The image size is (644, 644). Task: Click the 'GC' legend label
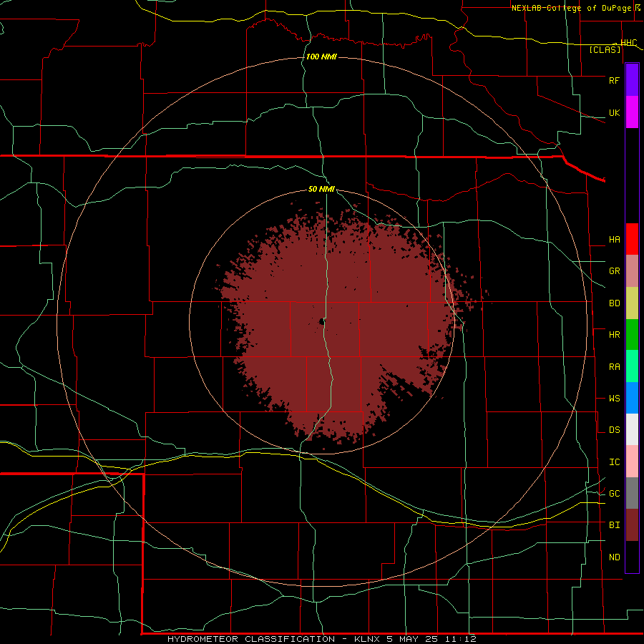tap(614, 493)
